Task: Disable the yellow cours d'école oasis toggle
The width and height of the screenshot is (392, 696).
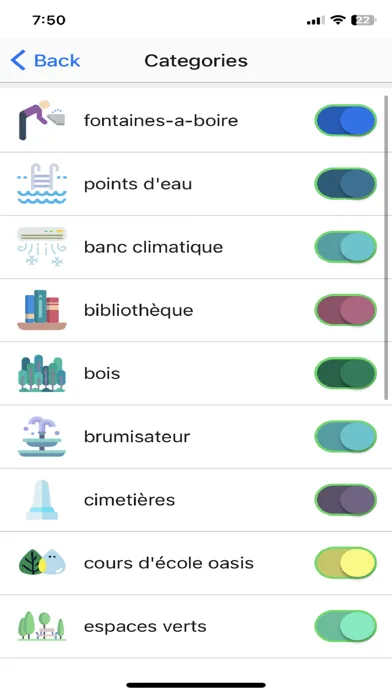Action: [345, 563]
